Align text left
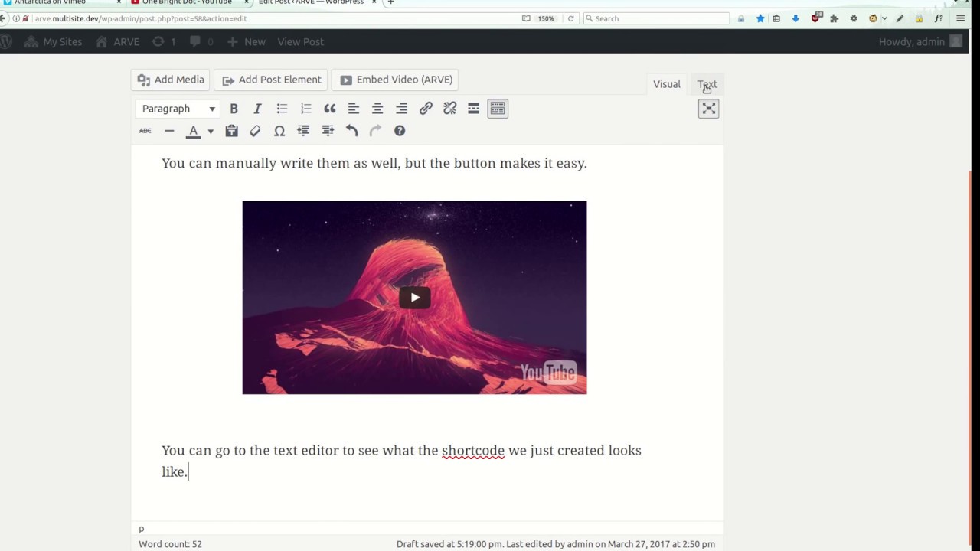Screen dimensions: 980x551 tap(354, 109)
